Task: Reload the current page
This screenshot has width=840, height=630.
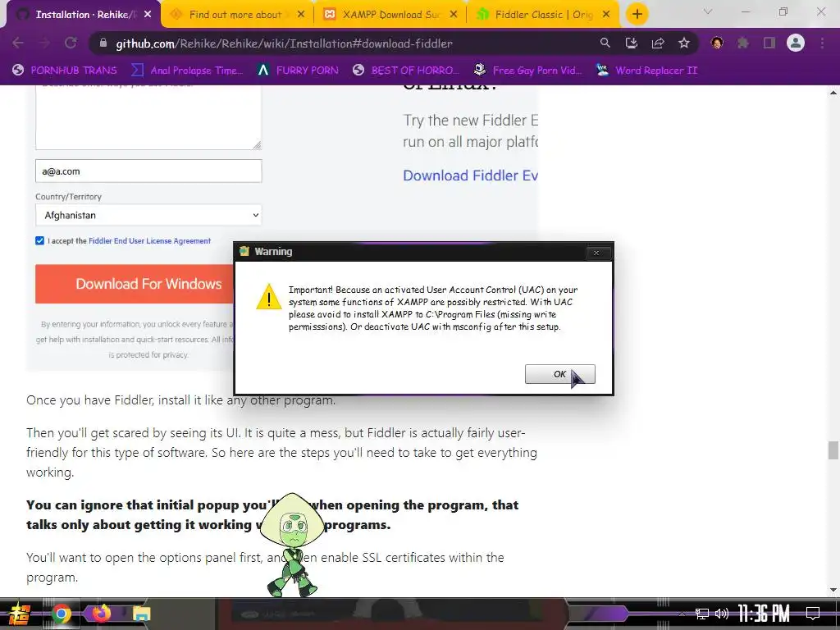Action: [71, 43]
